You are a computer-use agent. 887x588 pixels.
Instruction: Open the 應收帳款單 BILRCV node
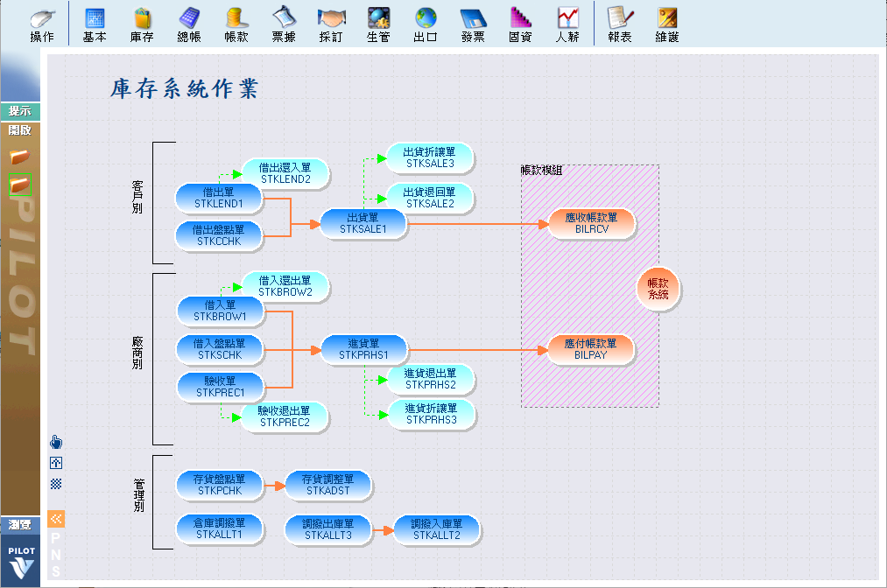591,223
